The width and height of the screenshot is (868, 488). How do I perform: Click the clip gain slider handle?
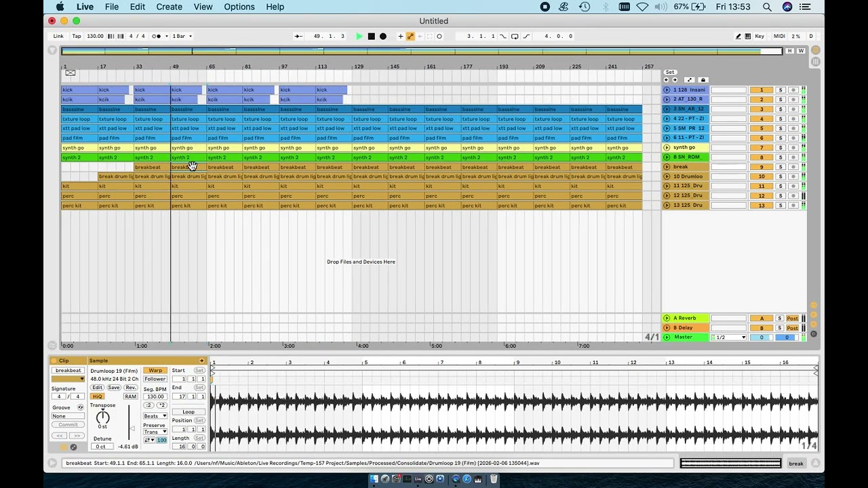(x=132, y=428)
